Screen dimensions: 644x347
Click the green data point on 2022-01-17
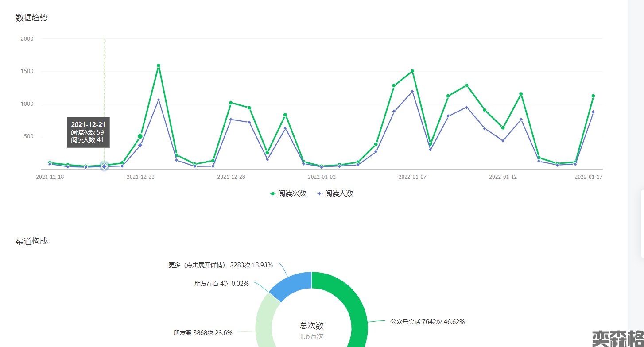[593, 96]
